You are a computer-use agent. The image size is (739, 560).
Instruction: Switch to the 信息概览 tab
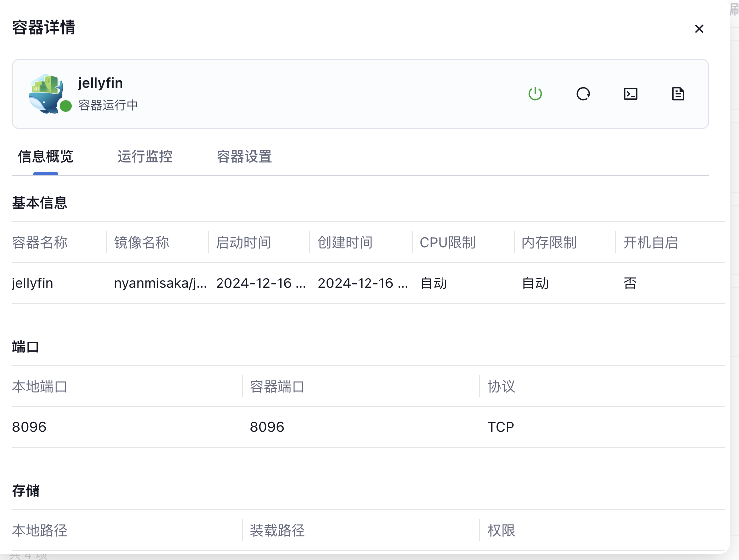tap(46, 157)
